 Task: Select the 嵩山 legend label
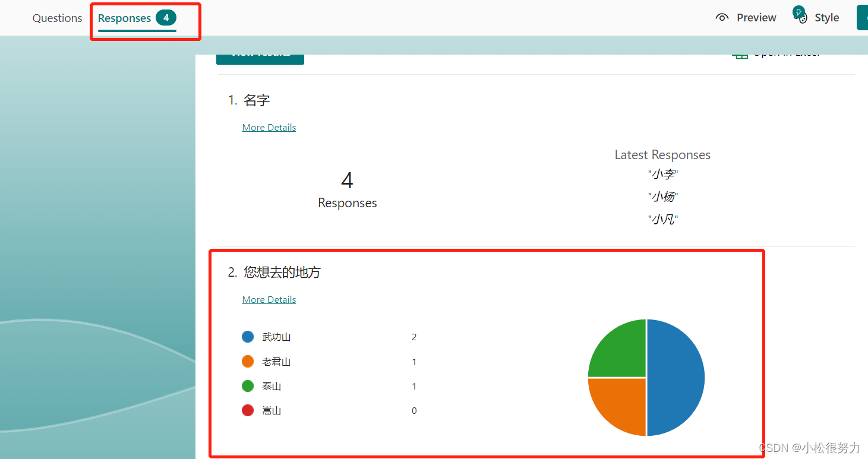tap(272, 411)
